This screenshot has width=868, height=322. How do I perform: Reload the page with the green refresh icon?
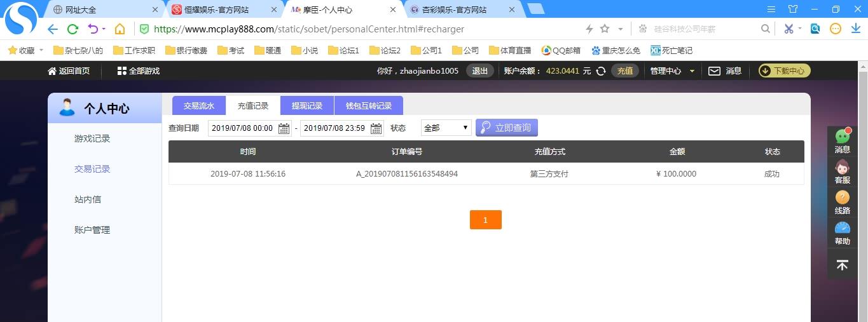click(x=72, y=29)
